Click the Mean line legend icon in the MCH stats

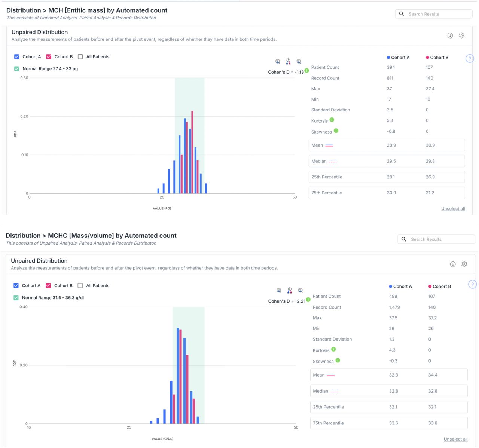(329, 145)
